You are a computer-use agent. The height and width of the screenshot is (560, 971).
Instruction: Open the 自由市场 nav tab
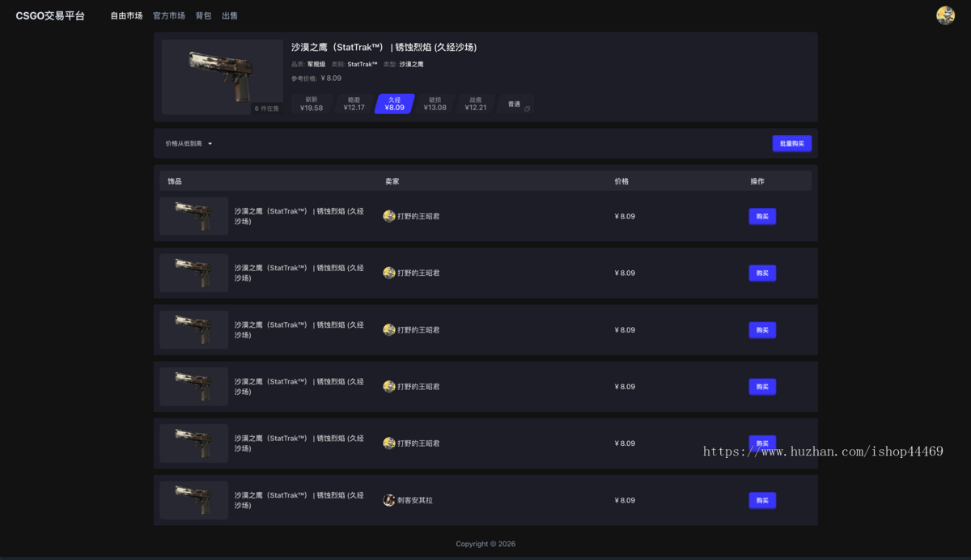point(126,15)
